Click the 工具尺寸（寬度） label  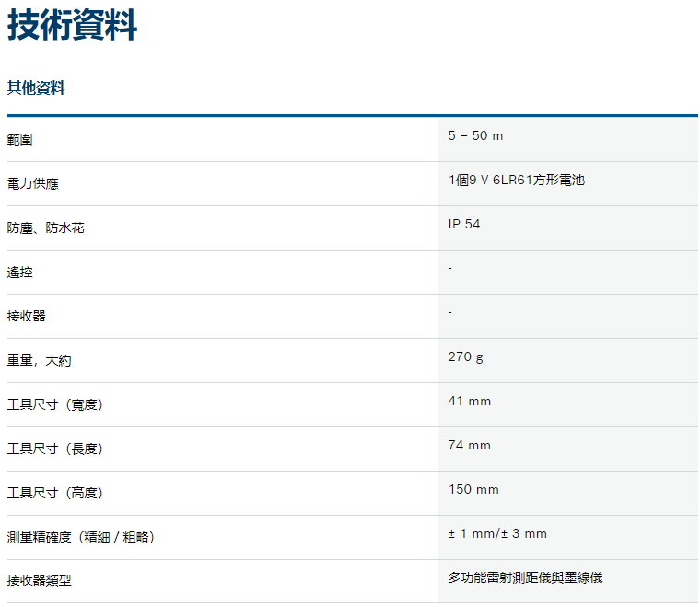click(55, 404)
